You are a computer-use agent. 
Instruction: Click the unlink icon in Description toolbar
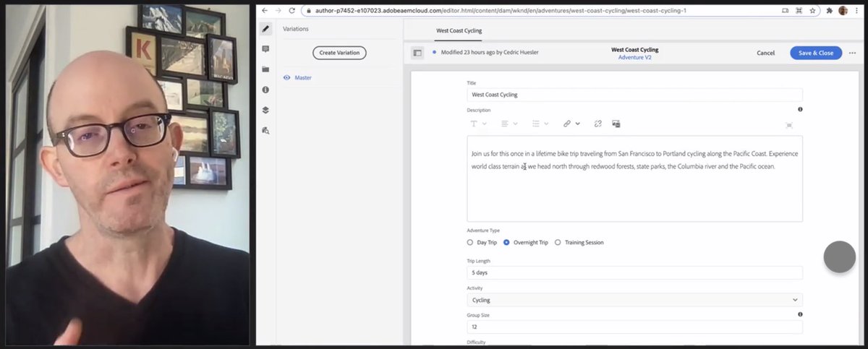pos(598,124)
